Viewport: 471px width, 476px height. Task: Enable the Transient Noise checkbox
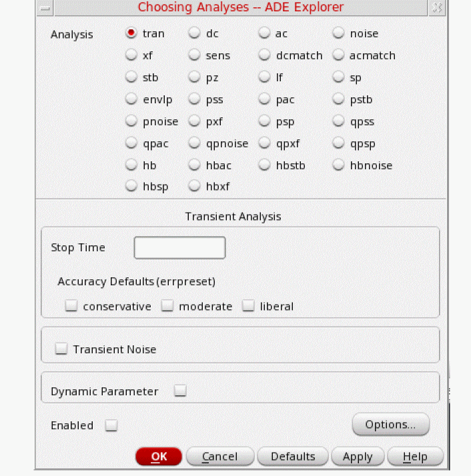click(61, 349)
